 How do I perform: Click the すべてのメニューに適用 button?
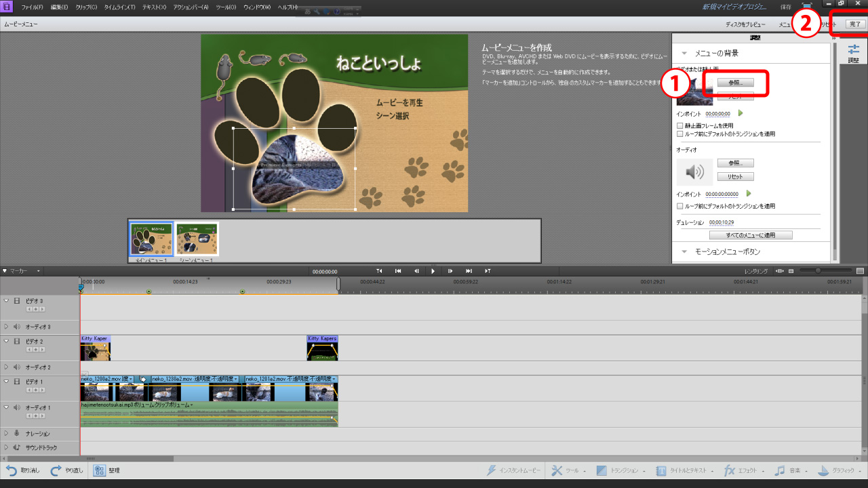click(750, 235)
